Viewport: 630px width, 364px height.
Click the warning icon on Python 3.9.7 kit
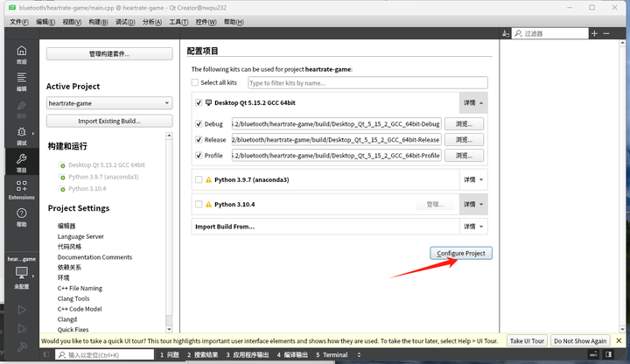click(208, 179)
